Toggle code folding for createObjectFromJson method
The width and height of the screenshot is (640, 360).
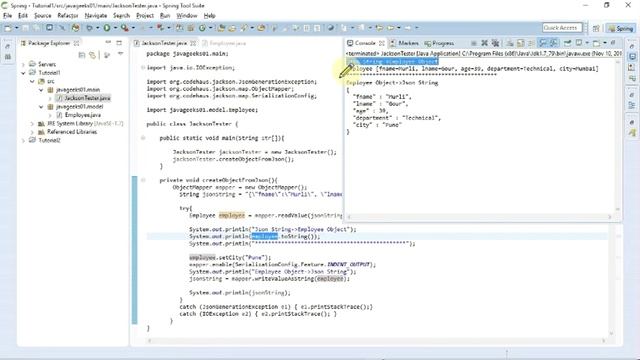143,180
